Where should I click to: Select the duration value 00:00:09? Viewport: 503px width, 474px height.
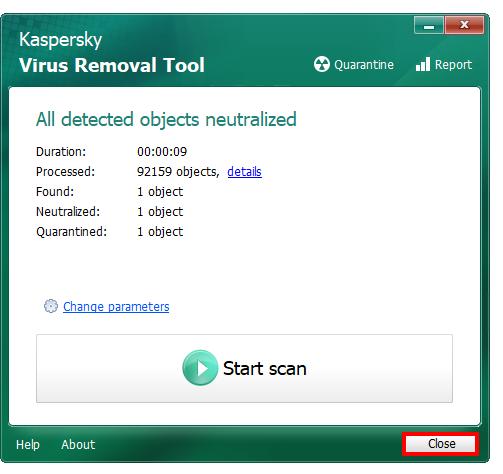162,152
